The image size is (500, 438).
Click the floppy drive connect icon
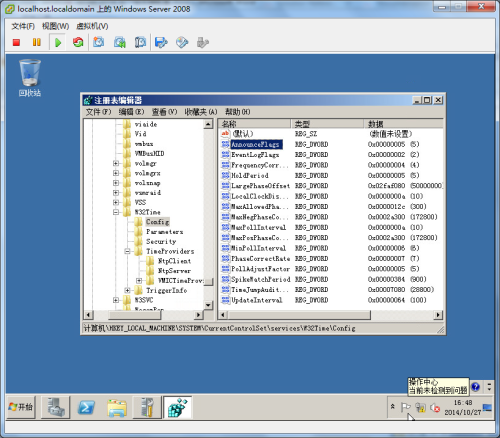point(161,42)
